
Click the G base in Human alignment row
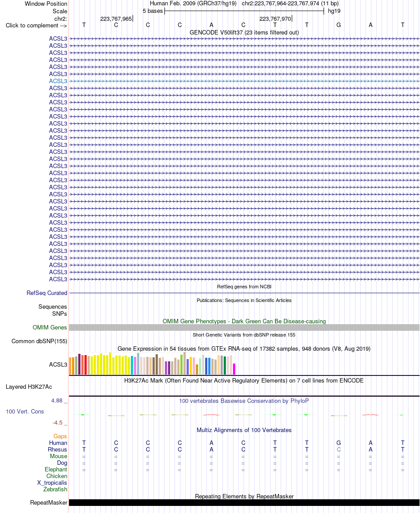[339, 443]
